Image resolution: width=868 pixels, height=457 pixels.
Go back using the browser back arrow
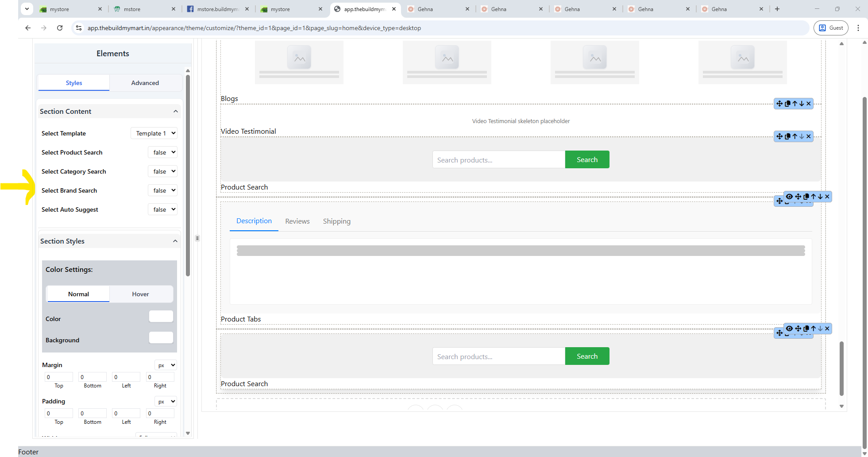28,28
